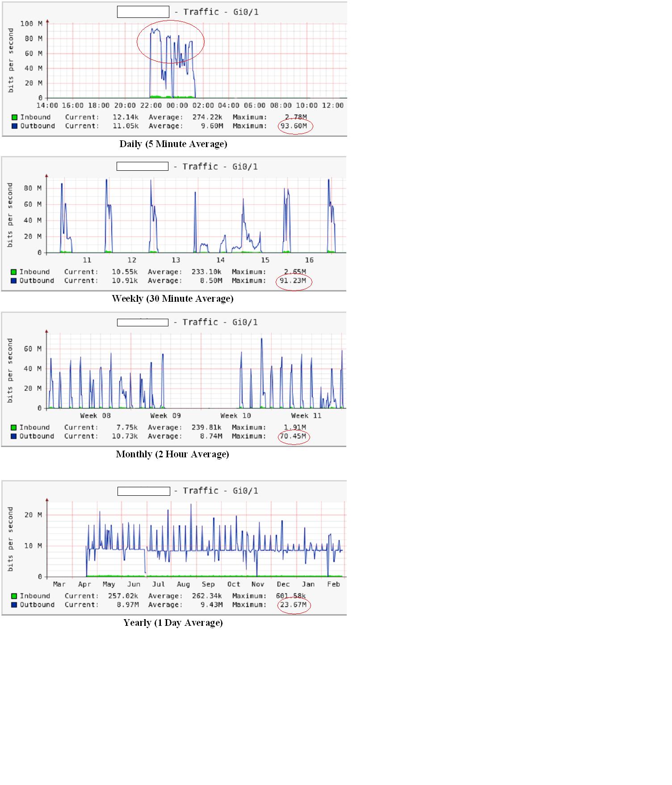672x785 pixels.
Task: Select the 'Yearly (1 Day Average)' caption
Action: point(173,623)
